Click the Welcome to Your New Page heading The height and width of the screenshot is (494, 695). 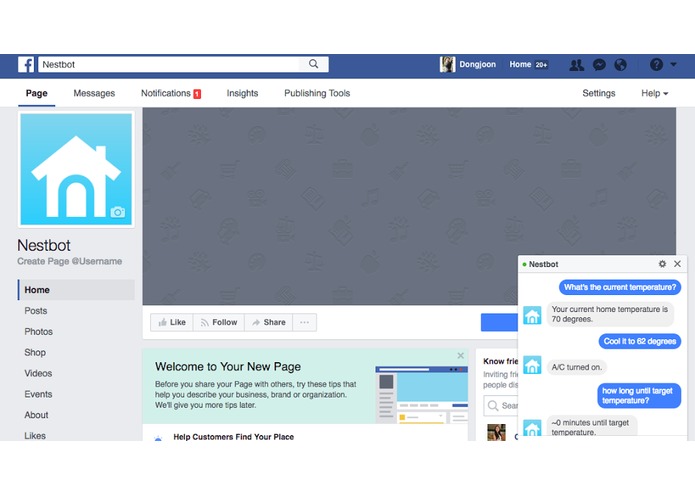coord(228,367)
